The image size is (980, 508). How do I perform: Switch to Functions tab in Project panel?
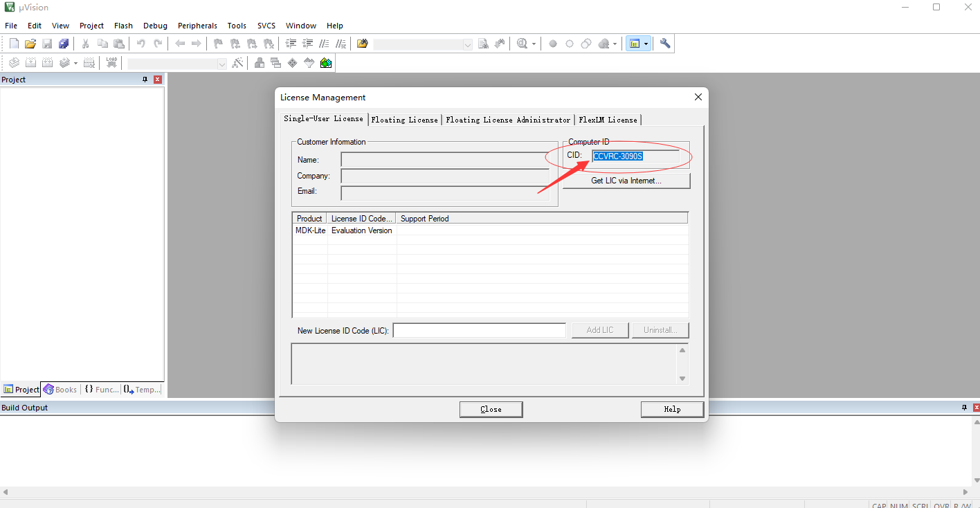point(102,390)
